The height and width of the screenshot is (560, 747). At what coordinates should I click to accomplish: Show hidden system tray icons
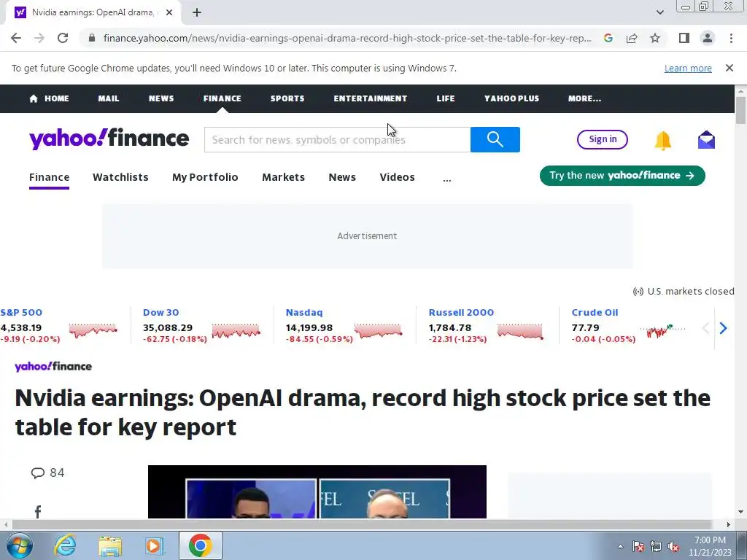620,546
